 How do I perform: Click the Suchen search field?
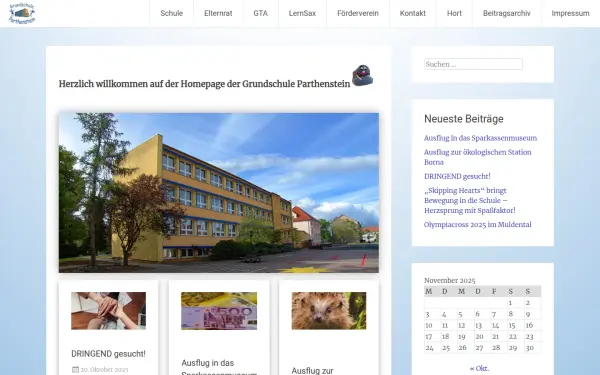(x=473, y=64)
